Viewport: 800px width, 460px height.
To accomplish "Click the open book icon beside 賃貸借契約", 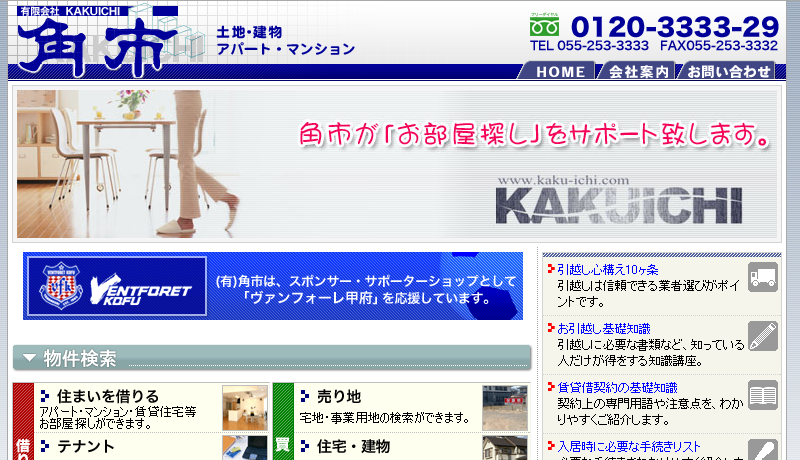I will pos(763,395).
